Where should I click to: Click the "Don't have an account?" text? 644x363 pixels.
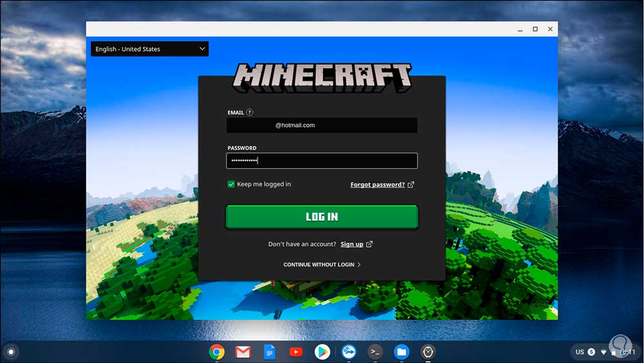pyautogui.click(x=302, y=244)
